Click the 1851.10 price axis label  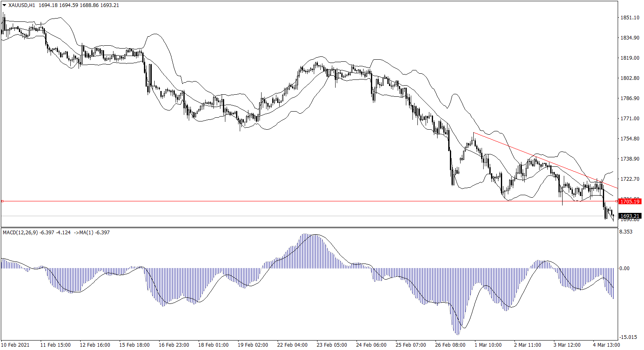tap(630, 18)
